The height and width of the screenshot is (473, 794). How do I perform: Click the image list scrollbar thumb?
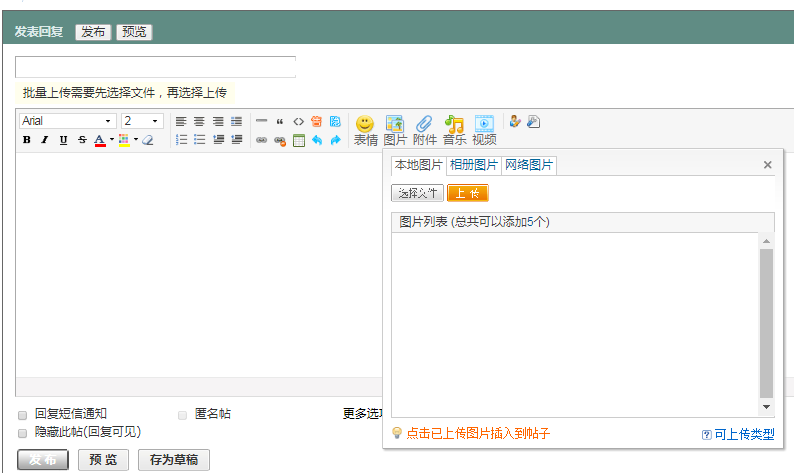point(766,324)
